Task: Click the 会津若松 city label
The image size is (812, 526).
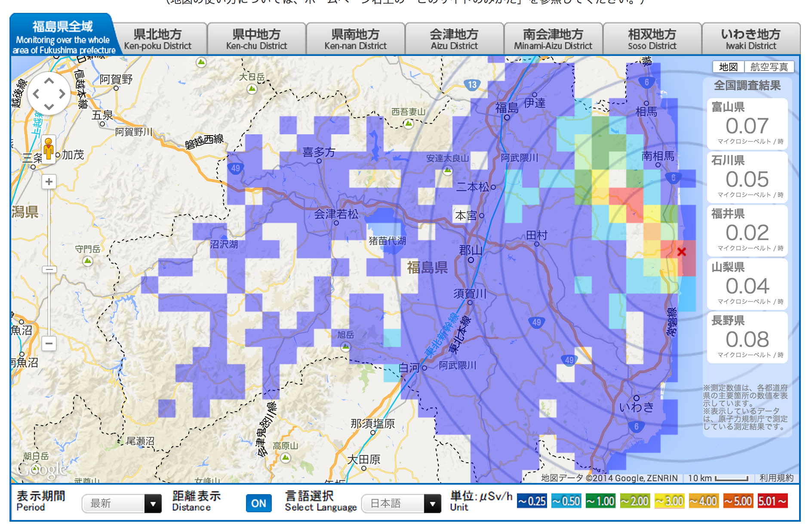Action: (336, 214)
